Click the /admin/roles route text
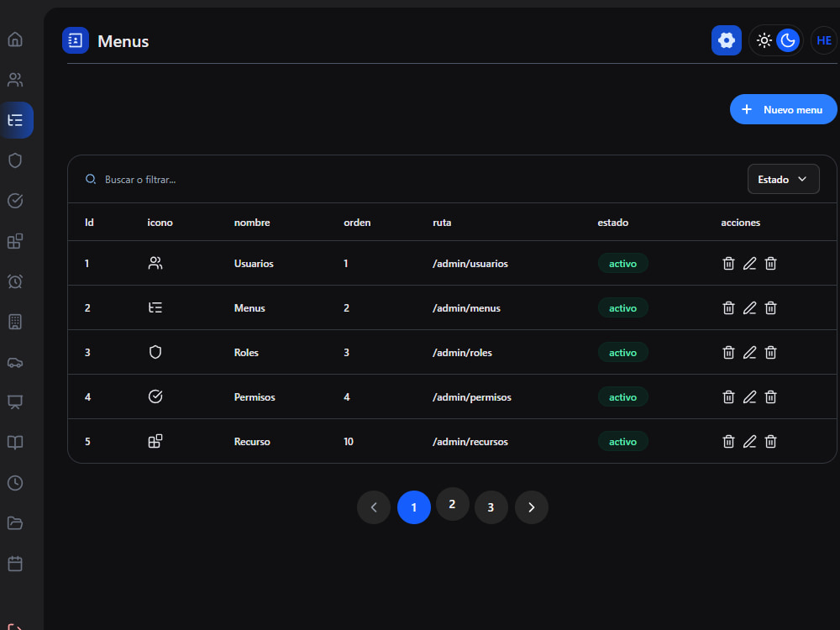Viewport: 840px width, 630px height. [x=462, y=353]
